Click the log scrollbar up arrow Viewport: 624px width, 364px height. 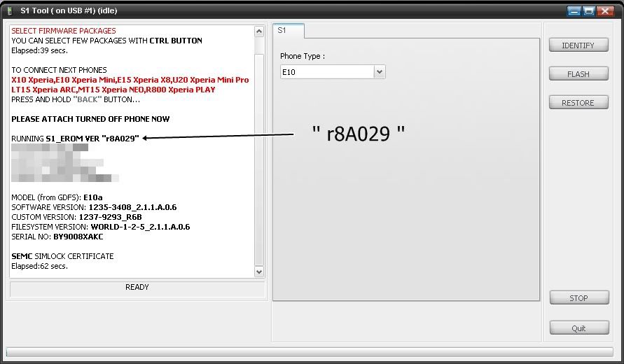pyautogui.click(x=259, y=31)
